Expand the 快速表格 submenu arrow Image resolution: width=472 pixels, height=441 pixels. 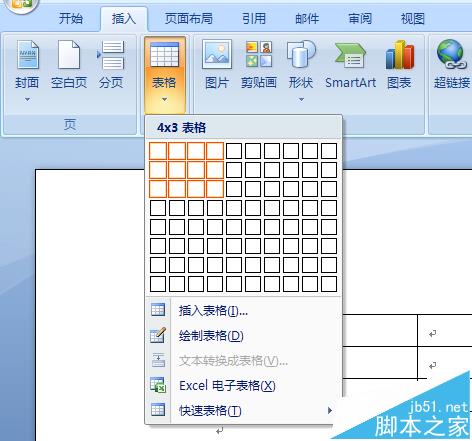tap(330, 410)
